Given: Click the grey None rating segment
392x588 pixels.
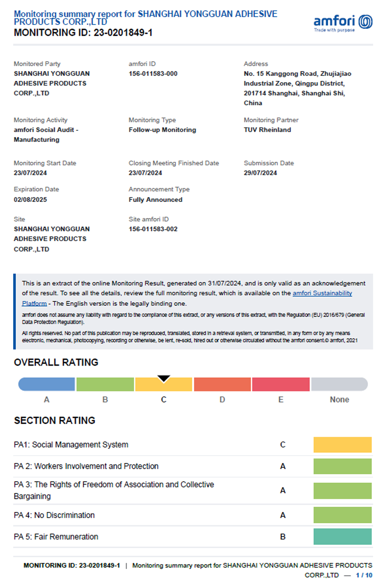Looking at the screenshot, I should click(339, 384).
